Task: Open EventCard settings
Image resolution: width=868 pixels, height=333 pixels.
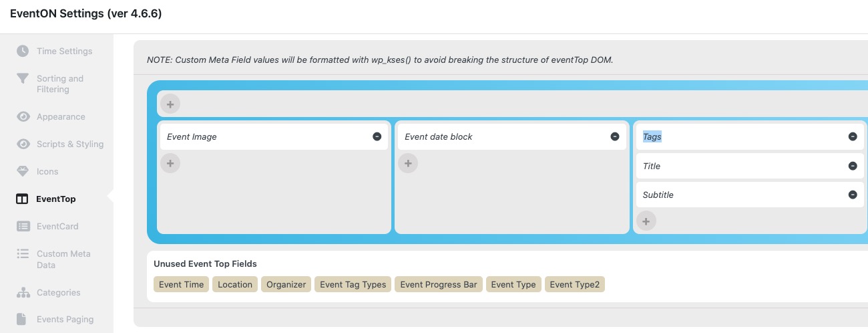Action: [x=57, y=226]
